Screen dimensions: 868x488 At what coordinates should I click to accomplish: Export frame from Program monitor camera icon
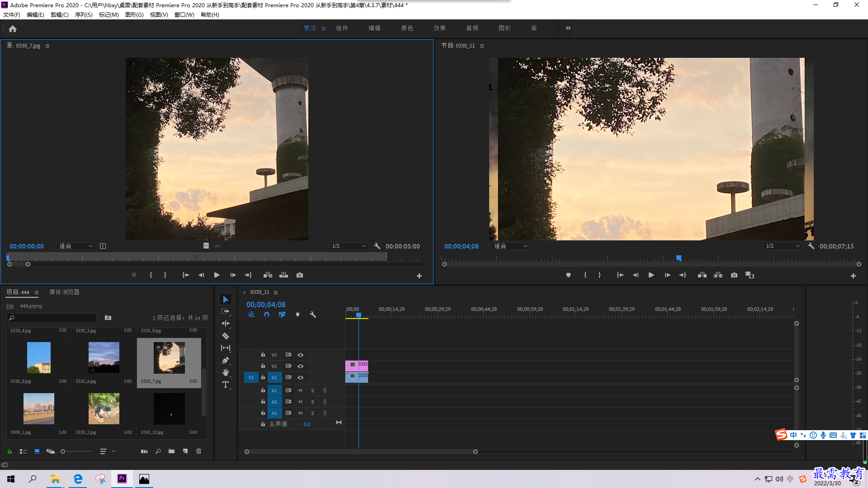[734, 275]
